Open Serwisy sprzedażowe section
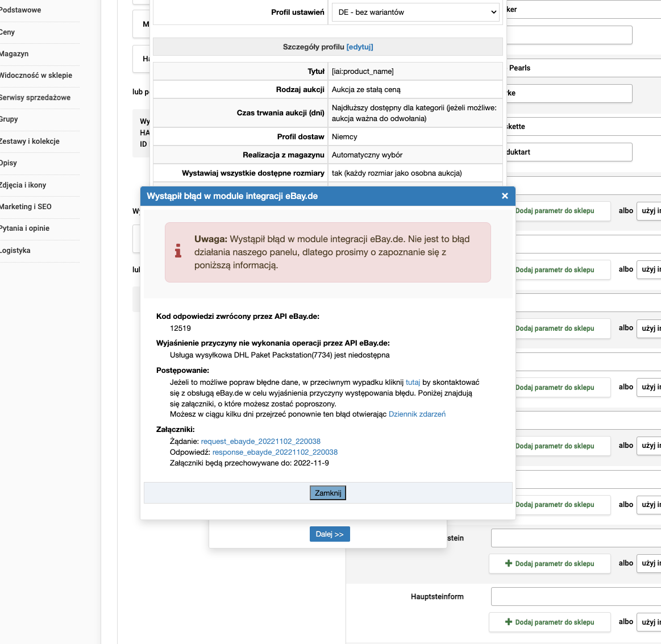This screenshot has height=644, width=661. click(x=35, y=97)
